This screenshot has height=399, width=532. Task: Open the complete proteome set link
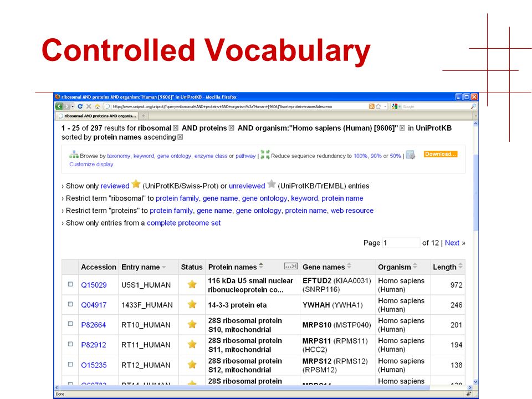(x=183, y=223)
